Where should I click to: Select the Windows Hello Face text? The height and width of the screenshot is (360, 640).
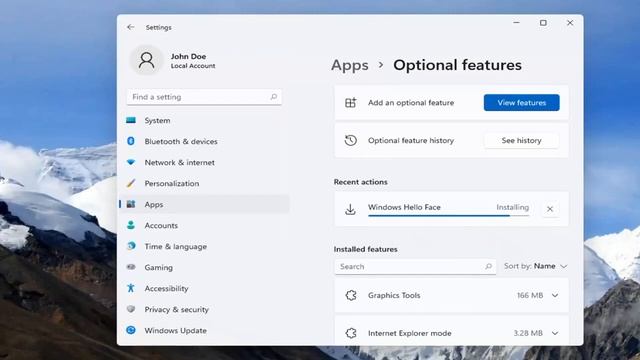pyautogui.click(x=404, y=207)
